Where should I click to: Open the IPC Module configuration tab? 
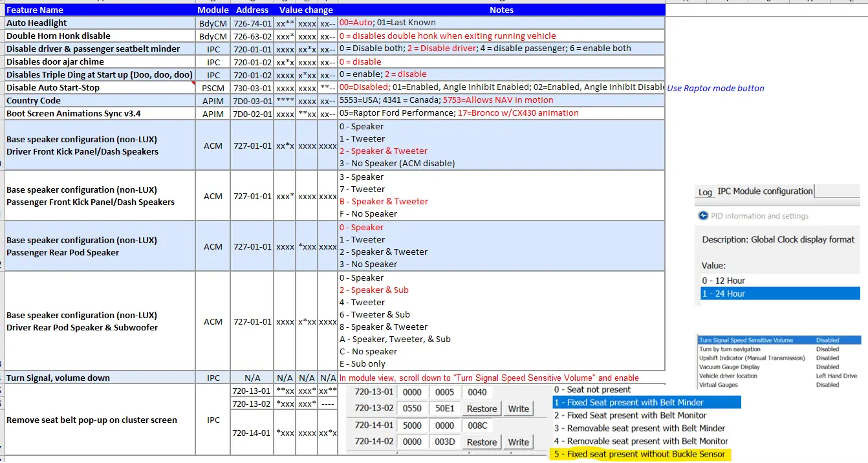tap(765, 191)
